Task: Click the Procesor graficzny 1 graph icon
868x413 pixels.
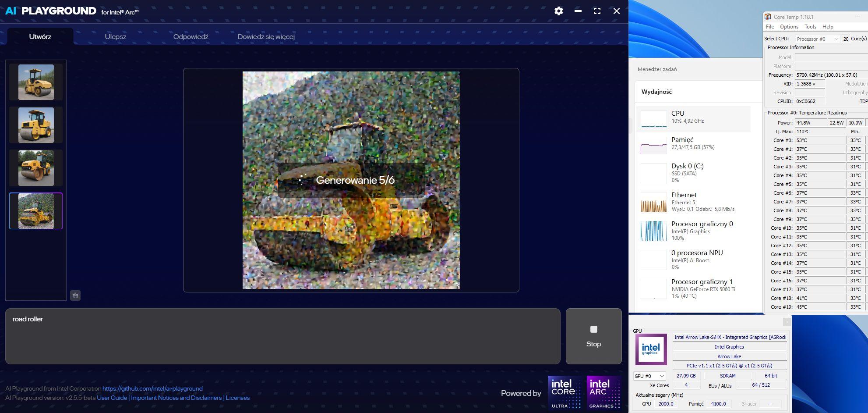Action: tap(653, 289)
